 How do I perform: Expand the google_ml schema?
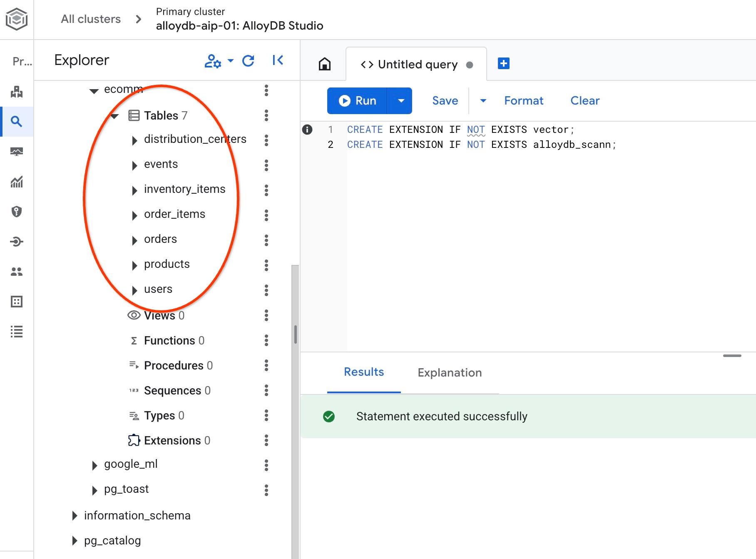(94, 465)
